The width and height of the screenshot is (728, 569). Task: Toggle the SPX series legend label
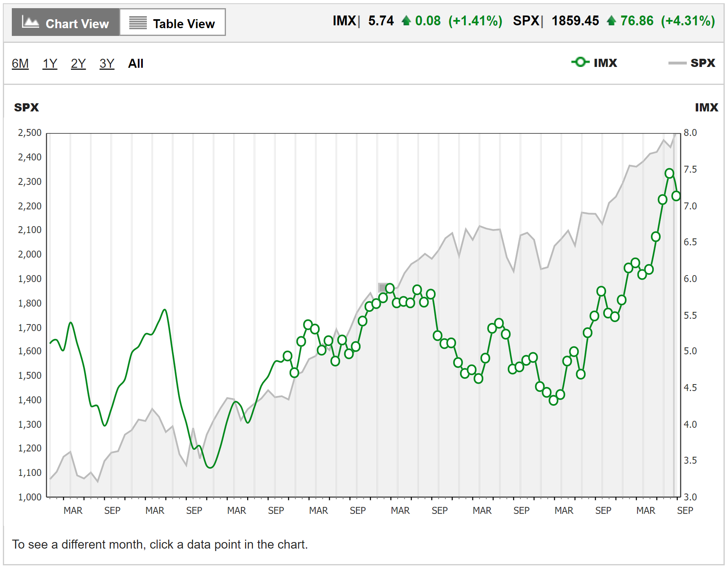[x=703, y=63]
